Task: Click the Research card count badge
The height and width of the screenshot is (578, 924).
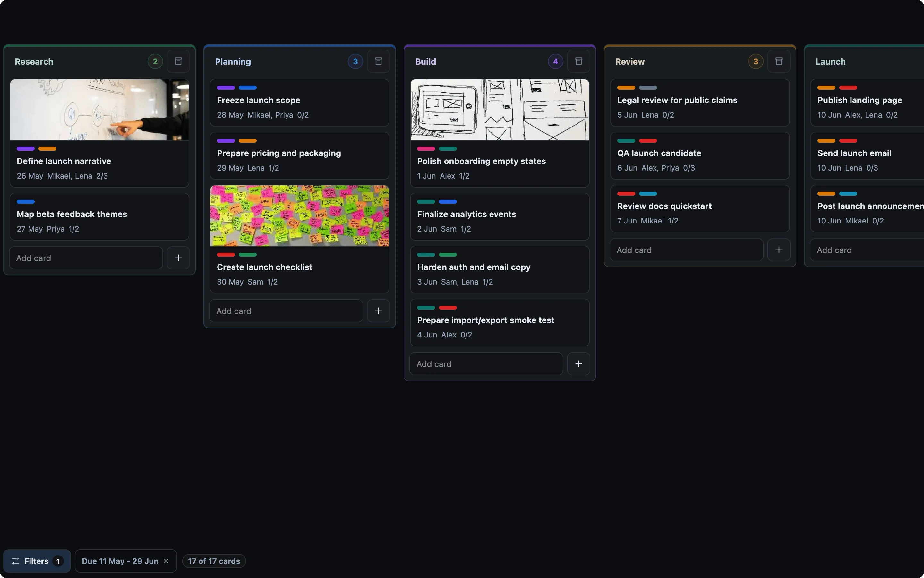Action: [155, 61]
